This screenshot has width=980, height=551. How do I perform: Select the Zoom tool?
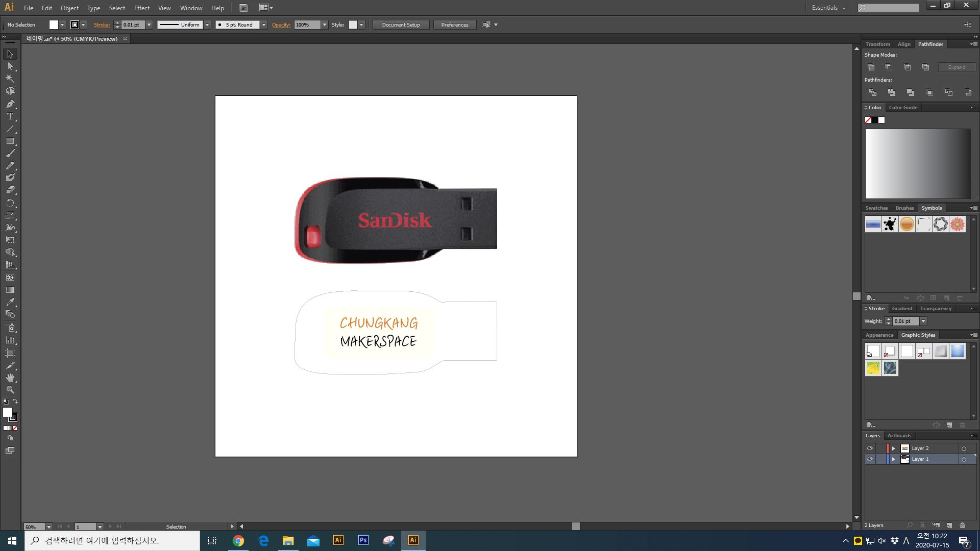(10, 390)
